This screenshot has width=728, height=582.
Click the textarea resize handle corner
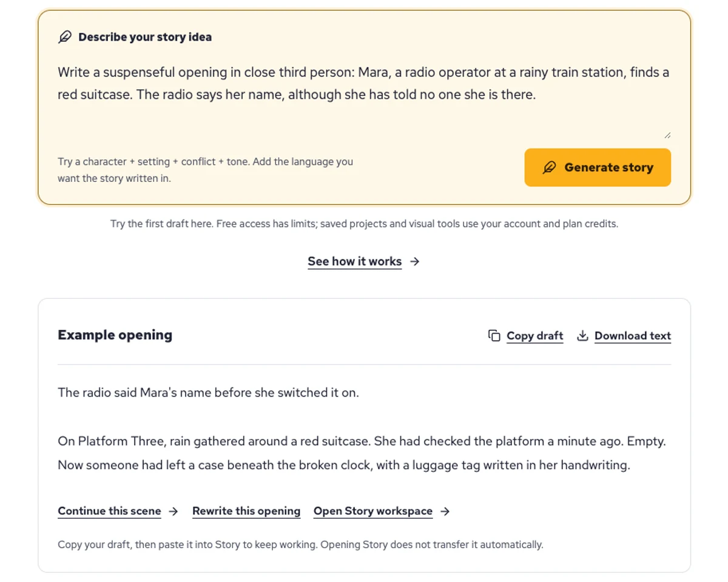[667, 135]
